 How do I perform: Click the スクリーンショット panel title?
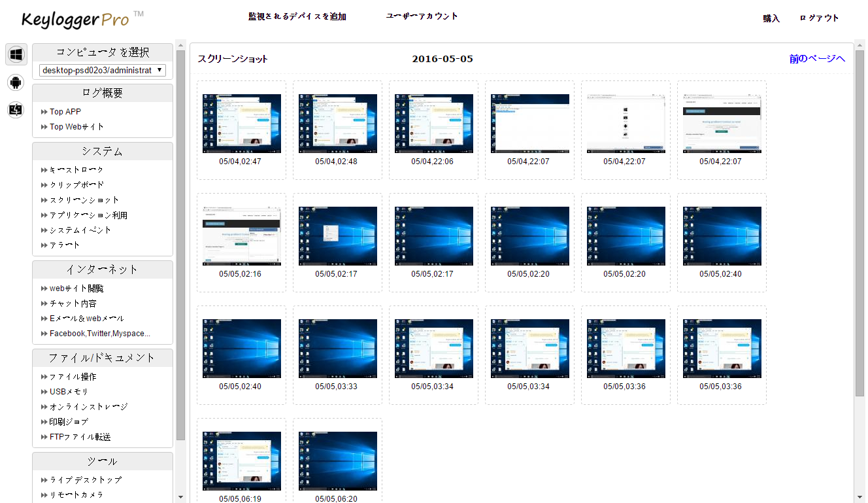[x=233, y=59]
